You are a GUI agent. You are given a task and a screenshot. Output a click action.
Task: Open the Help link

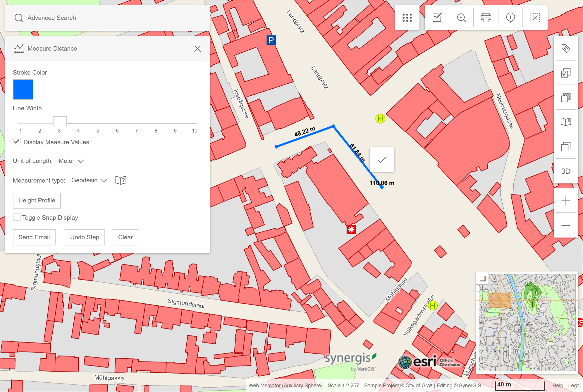(558, 385)
